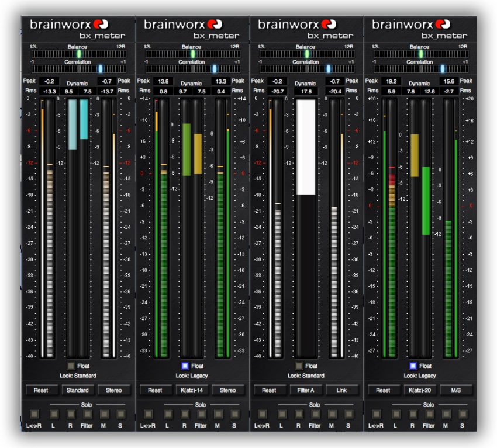Enable Float in the leftmost Standard meter

(x=71, y=366)
